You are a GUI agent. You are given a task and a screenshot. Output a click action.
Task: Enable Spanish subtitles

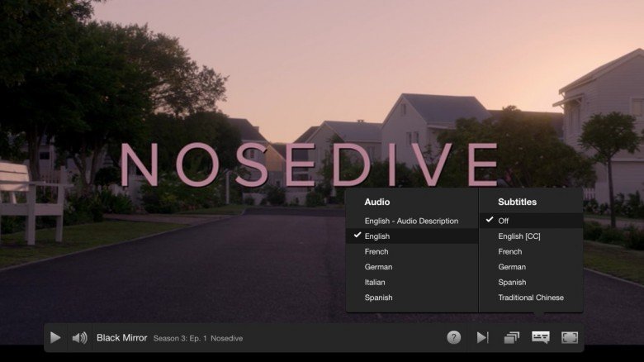[531, 282]
